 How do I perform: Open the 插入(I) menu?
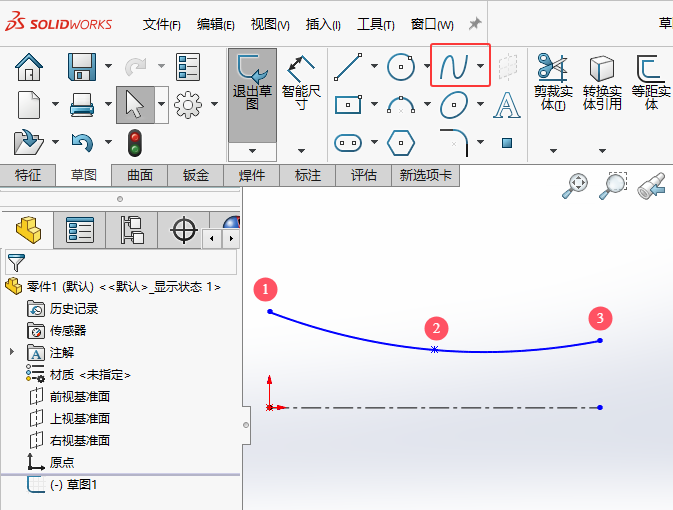tap(323, 24)
